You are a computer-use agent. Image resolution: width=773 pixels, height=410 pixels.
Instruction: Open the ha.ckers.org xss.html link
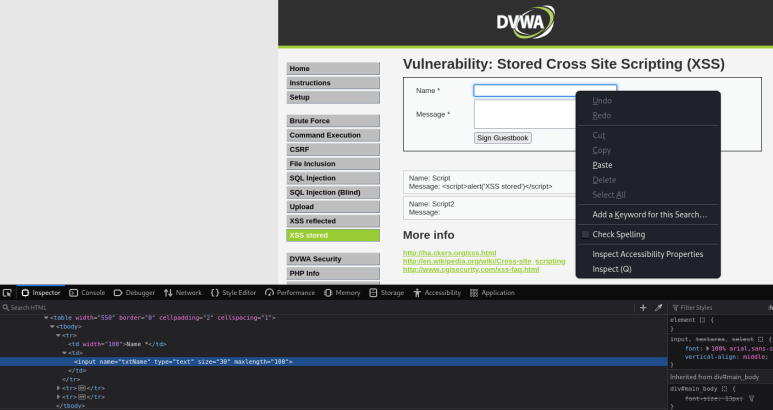[450, 253]
